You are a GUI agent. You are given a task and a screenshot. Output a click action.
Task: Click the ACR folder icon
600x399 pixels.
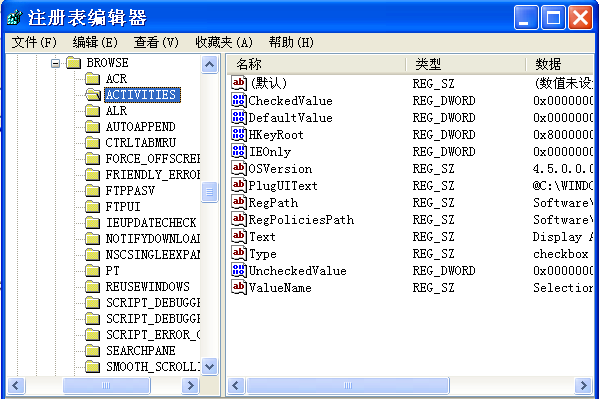[92, 79]
